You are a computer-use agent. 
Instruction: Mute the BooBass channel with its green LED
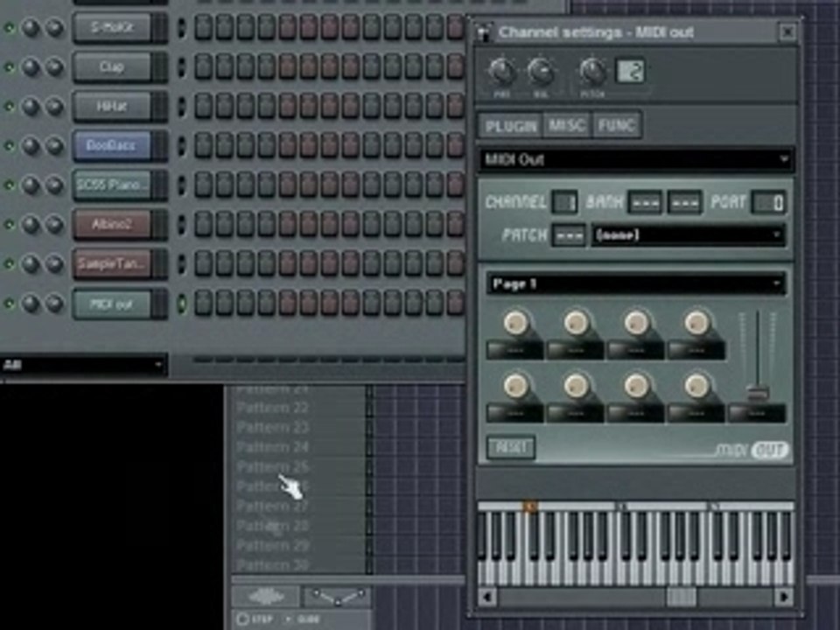pos(9,146)
